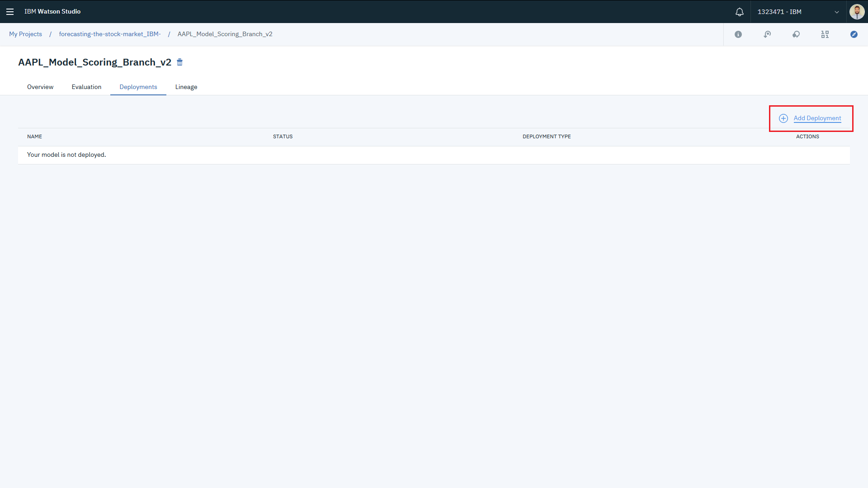Open the Lineage tab
868x488 pixels.
pos(186,87)
